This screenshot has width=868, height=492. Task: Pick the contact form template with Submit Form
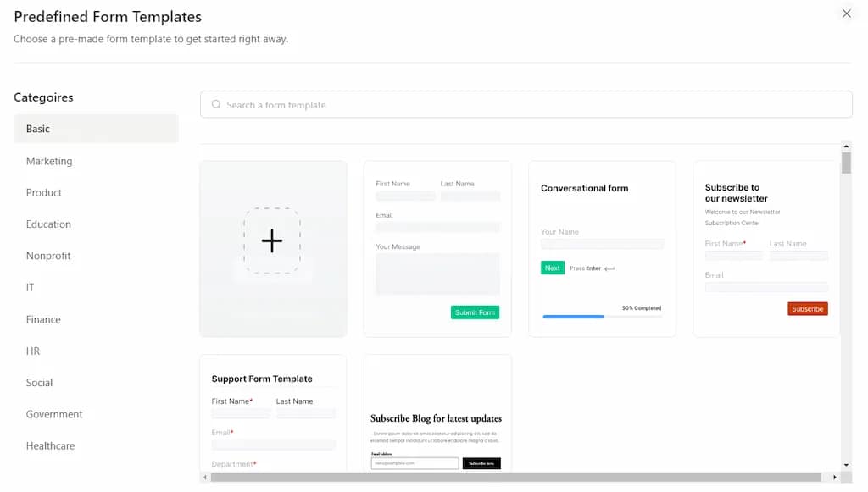(437, 249)
